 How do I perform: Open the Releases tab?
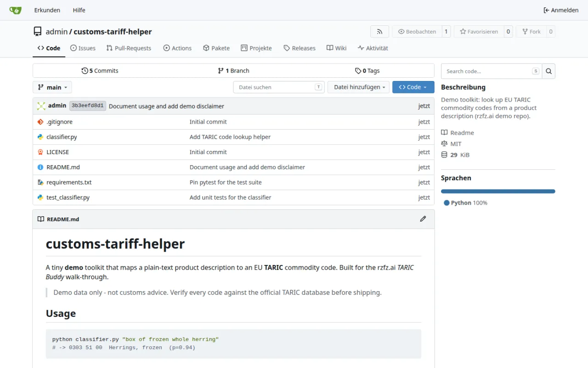click(x=300, y=48)
